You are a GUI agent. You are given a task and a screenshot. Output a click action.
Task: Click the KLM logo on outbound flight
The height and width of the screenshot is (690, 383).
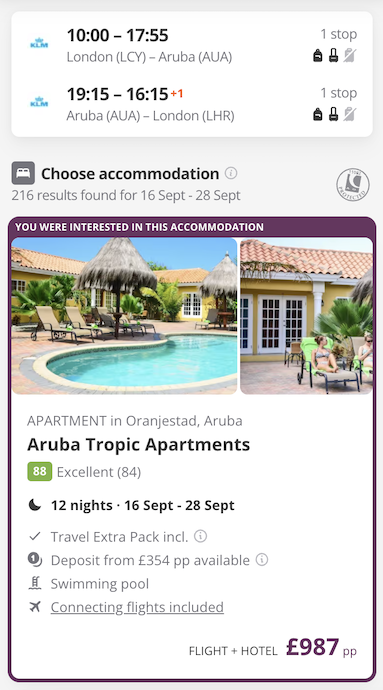pyautogui.click(x=39, y=44)
